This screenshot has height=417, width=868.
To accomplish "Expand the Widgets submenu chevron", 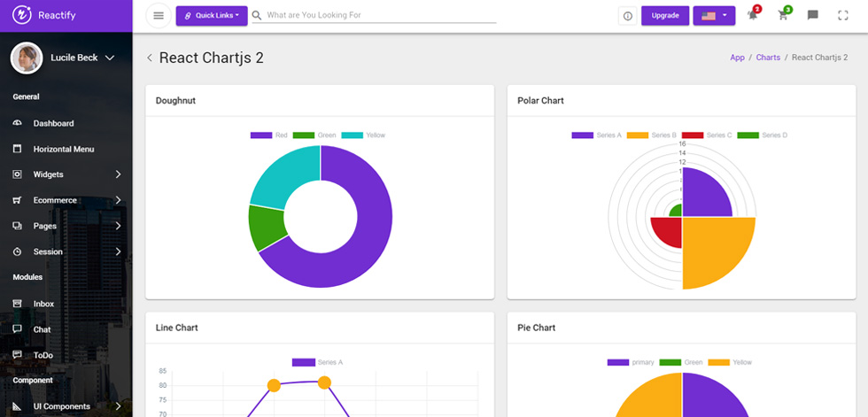I will tap(118, 174).
